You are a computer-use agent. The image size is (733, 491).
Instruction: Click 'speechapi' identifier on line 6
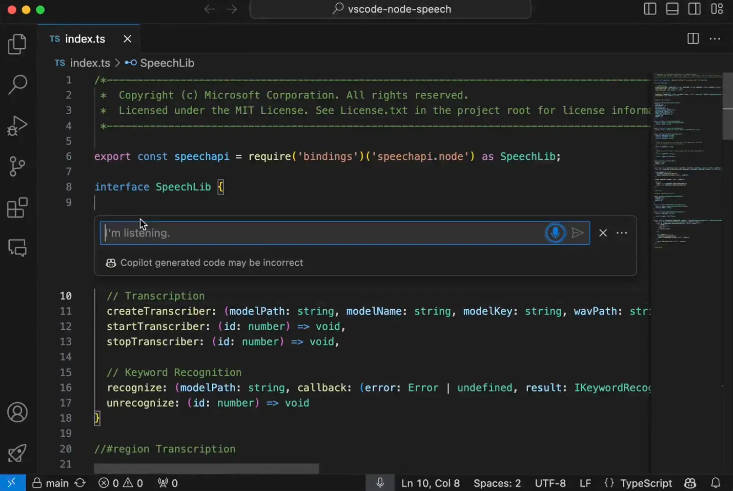pos(201,157)
